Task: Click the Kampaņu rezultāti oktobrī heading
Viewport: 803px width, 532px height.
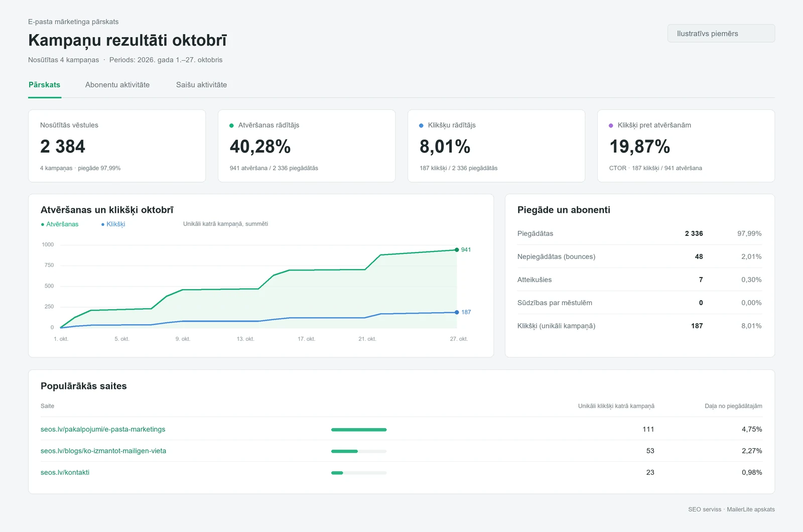Action: 127,40
